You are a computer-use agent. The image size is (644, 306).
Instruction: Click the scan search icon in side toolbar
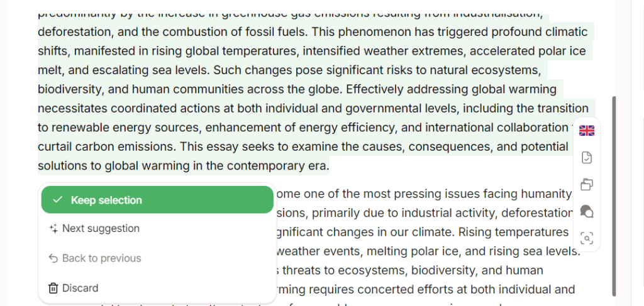pos(587,238)
